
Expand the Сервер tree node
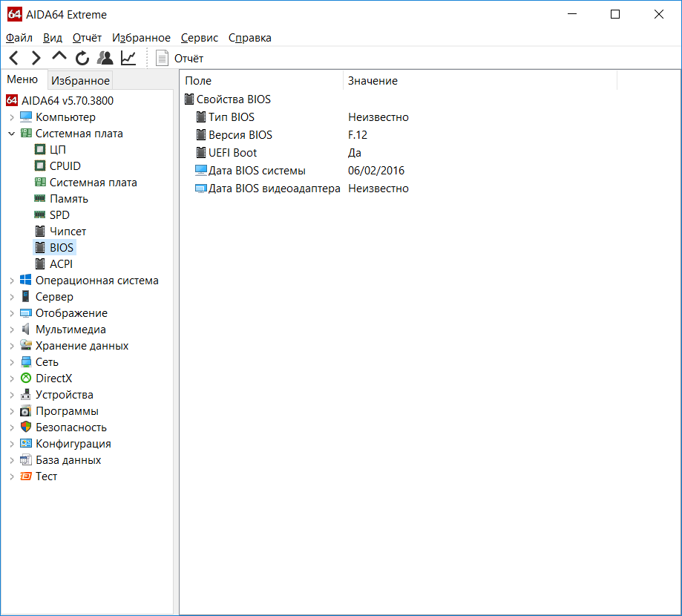click(12, 297)
